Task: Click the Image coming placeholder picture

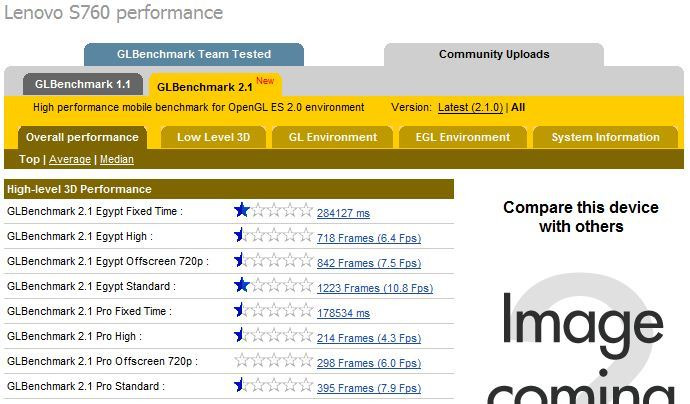Action: pos(581,339)
